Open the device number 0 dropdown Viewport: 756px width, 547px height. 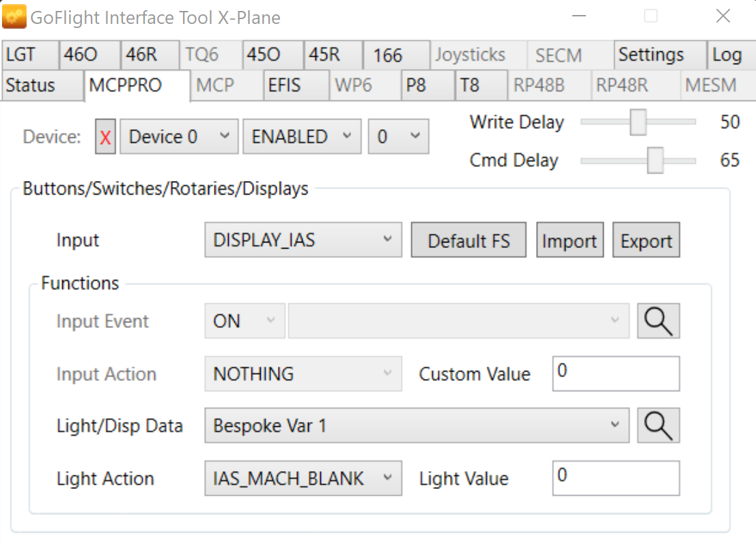tap(398, 137)
